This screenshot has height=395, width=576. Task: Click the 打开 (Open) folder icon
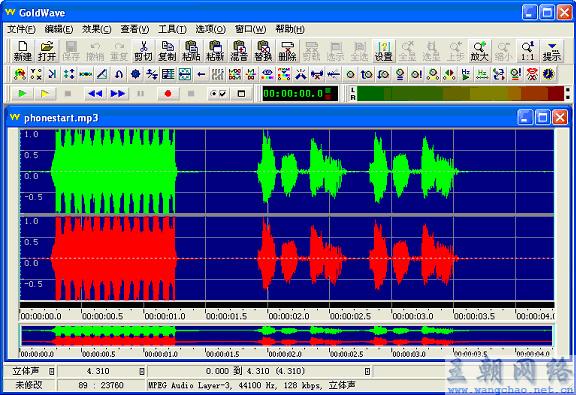tap(47, 51)
